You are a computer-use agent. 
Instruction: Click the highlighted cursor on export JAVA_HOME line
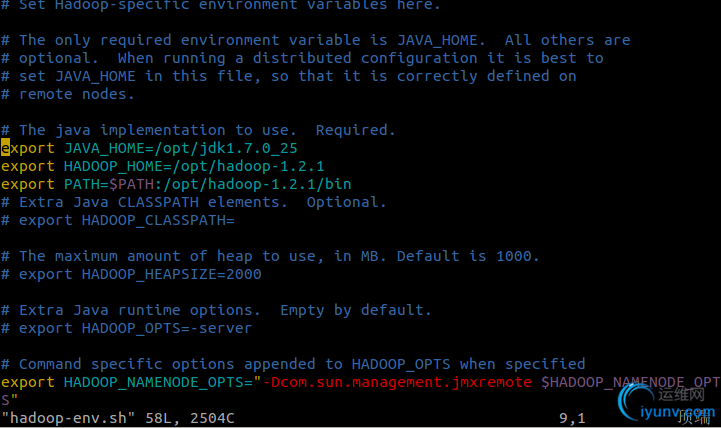(x=5, y=148)
